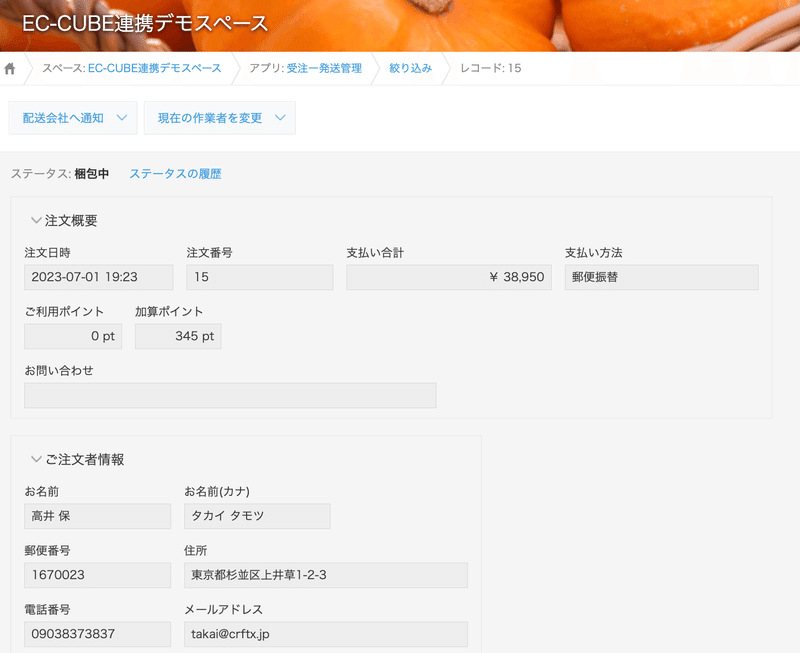Collapse the 注文概要 section
This screenshot has height=653, width=800.
click(x=36, y=220)
